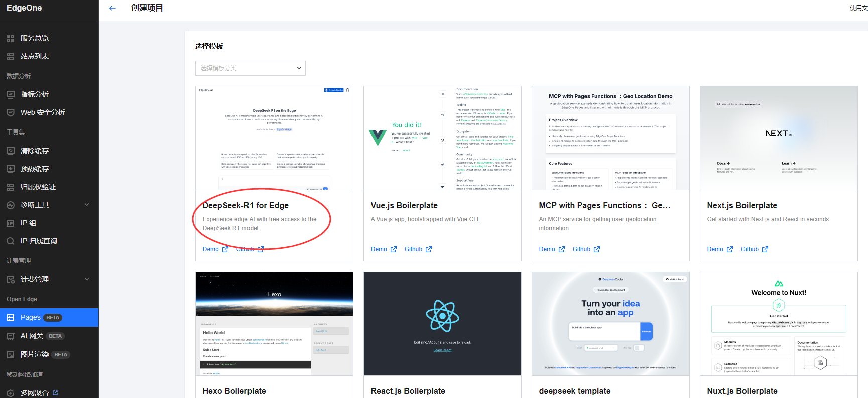Open Vue.js Boilerplate Github link
The width and height of the screenshot is (868, 398).
coord(414,249)
